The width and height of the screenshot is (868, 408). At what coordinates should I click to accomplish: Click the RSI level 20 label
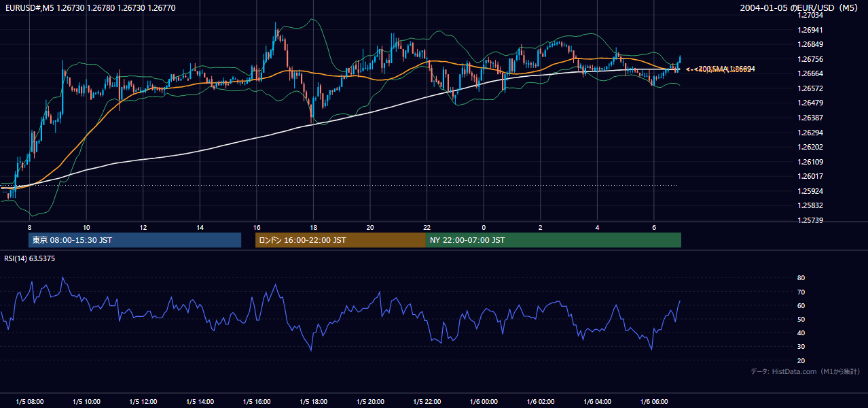coord(801,360)
